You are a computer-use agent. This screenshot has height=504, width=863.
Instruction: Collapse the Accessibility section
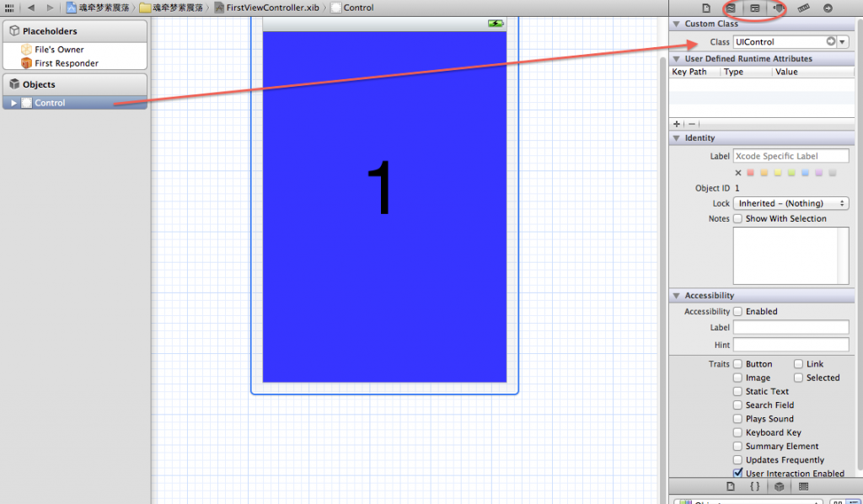click(x=677, y=296)
